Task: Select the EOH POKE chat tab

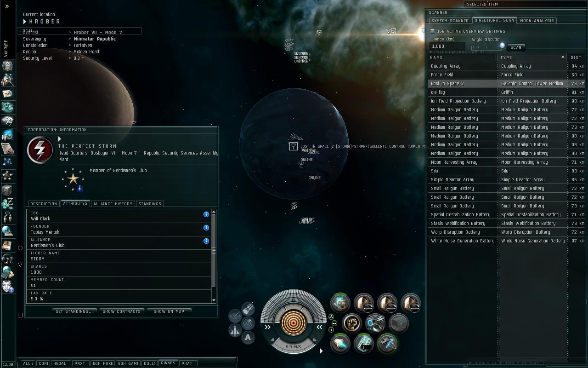Action: (102, 363)
